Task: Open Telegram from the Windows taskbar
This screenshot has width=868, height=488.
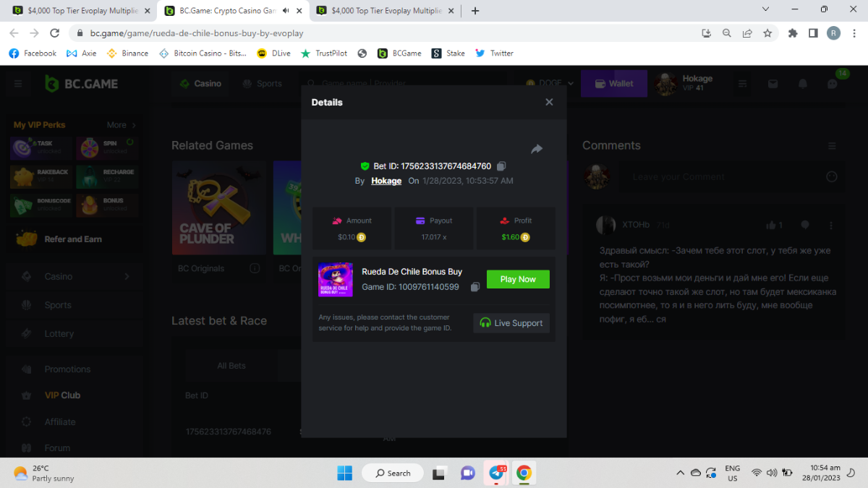Action: (x=496, y=473)
